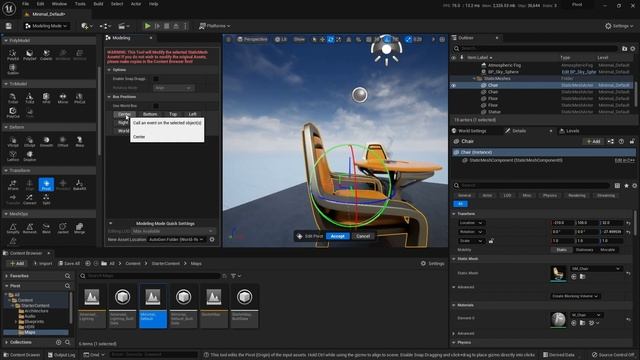Collapse the Transform section in Details

[x=454, y=214]
